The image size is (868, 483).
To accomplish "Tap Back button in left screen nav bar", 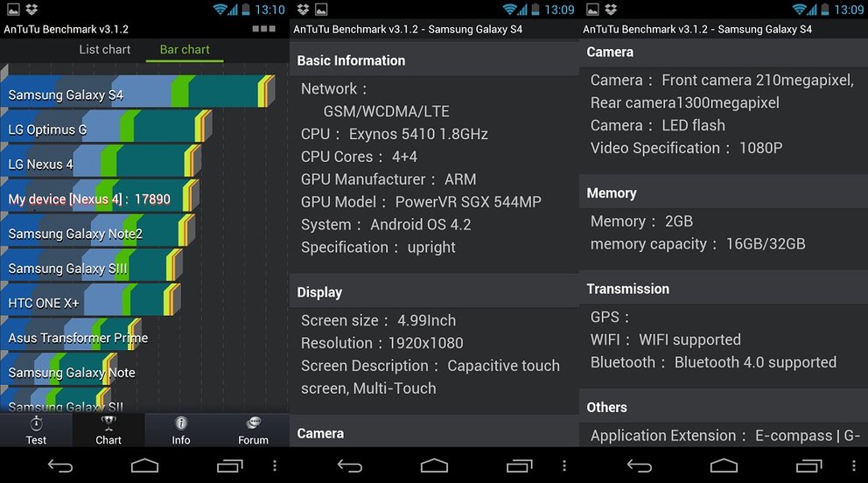I will tap(60, 466).
